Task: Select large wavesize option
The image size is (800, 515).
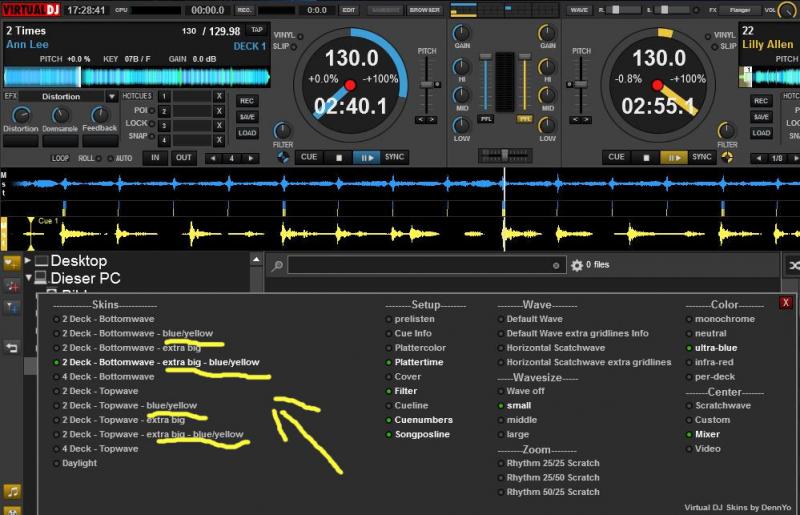Action: pyautogui.click(x=513, y=434)
